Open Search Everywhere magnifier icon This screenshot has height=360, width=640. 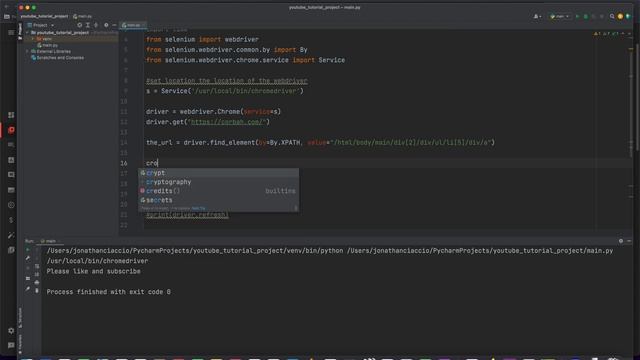tap(612, 16)
